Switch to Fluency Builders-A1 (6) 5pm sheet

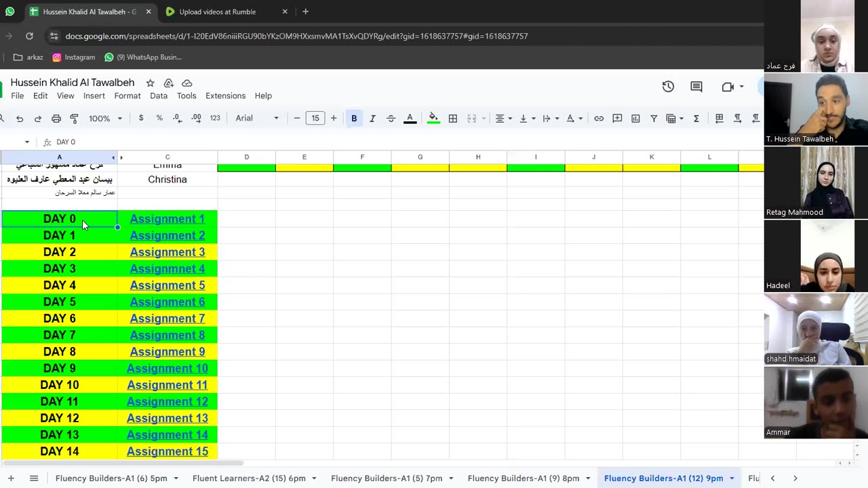click(x=111, y=478)
